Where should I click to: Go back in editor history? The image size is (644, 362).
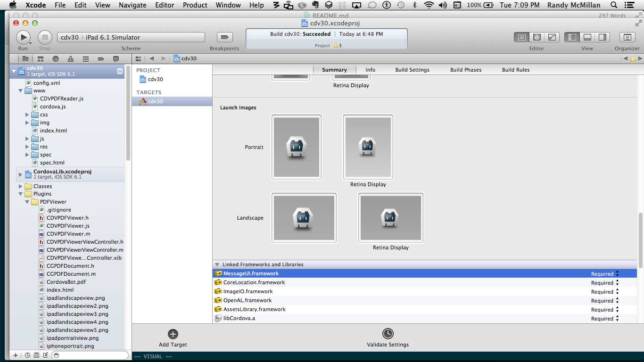point(152,59)
